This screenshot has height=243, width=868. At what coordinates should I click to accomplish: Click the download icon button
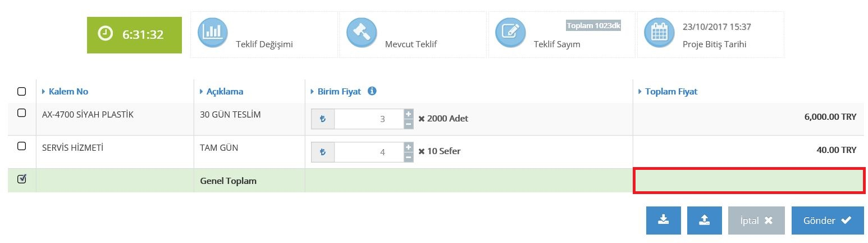664,220
